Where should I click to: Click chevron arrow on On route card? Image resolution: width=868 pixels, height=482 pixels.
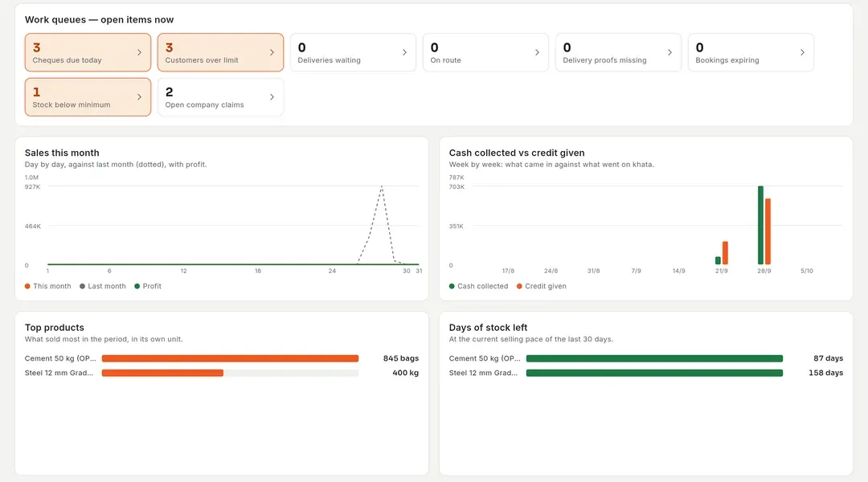pos(537,52)
